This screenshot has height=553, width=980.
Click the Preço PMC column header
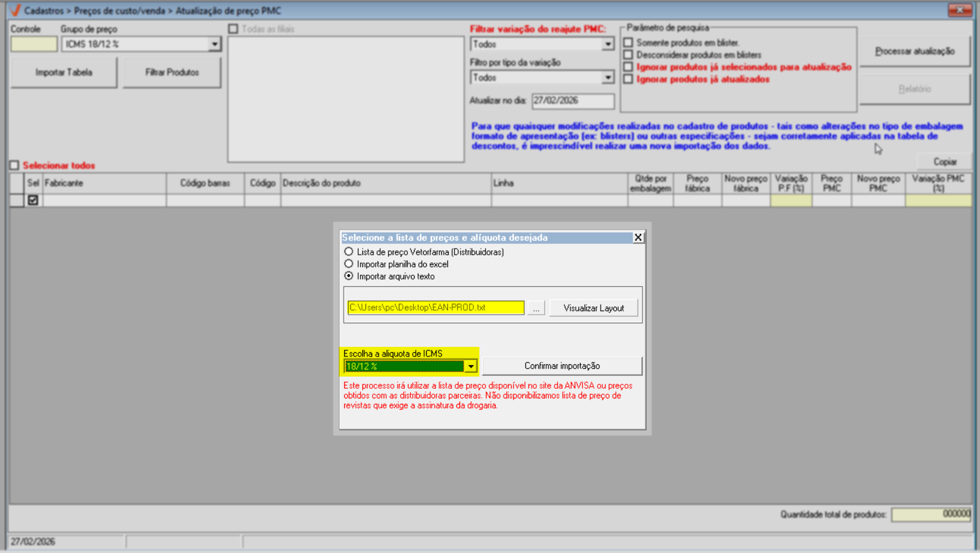pyautogui.click(x=832, y=183)
